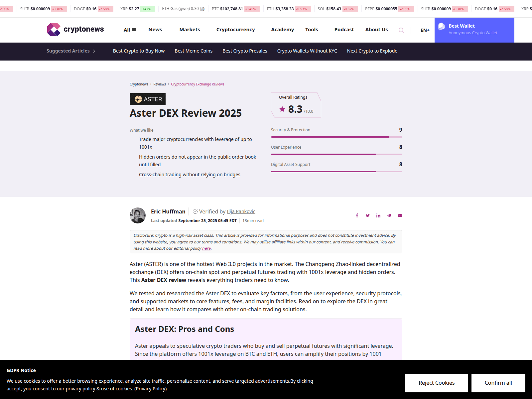
Task: Share article on LinkedIn
Action: (x=378, y=215)
